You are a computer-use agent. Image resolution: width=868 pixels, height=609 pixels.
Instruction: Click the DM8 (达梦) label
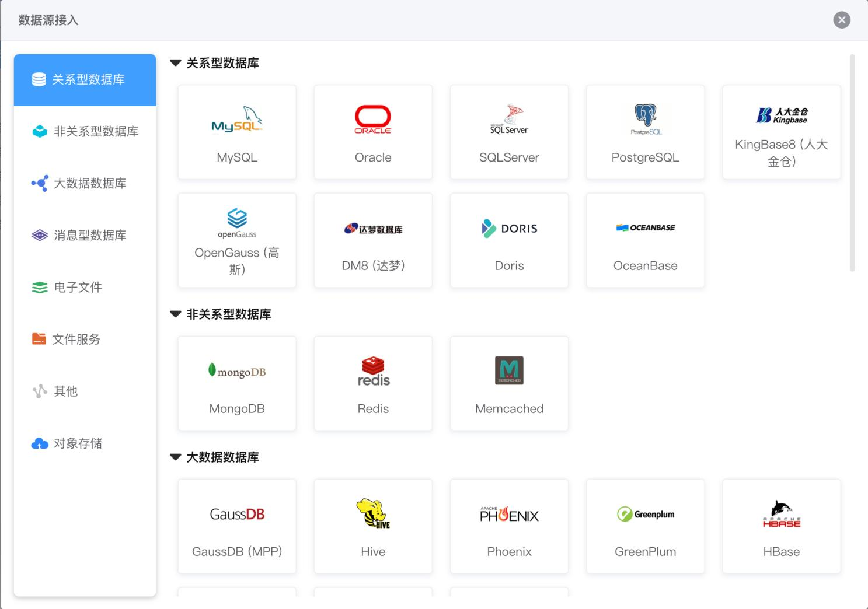(373, 266)
